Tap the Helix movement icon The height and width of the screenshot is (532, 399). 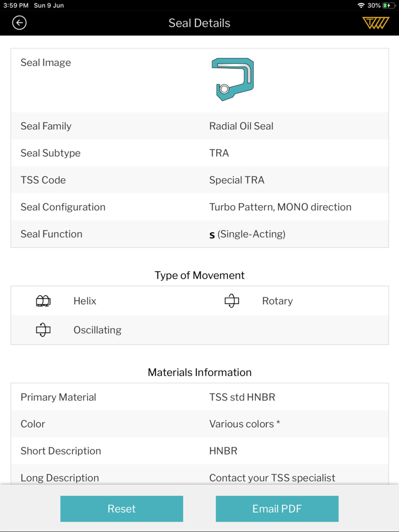point(43,301)
